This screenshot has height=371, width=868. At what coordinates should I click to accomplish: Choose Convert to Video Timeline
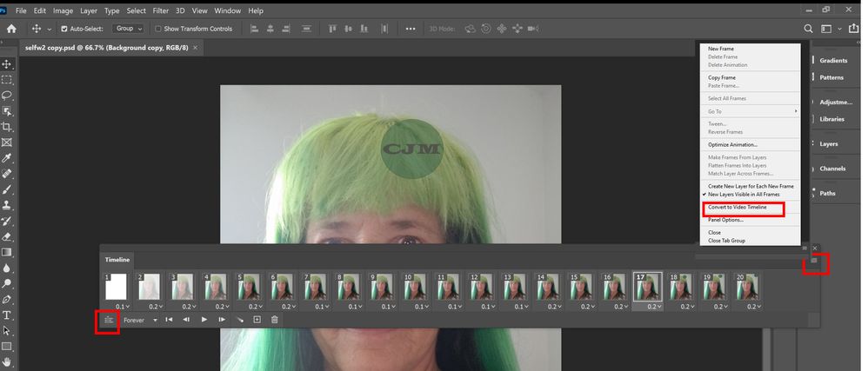(x=738, y=208)
